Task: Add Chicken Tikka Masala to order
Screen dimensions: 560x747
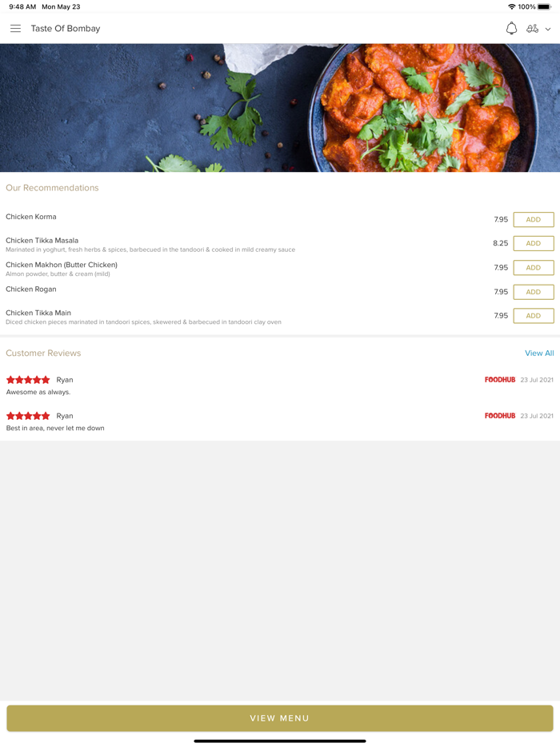Action: coord(534,243)
